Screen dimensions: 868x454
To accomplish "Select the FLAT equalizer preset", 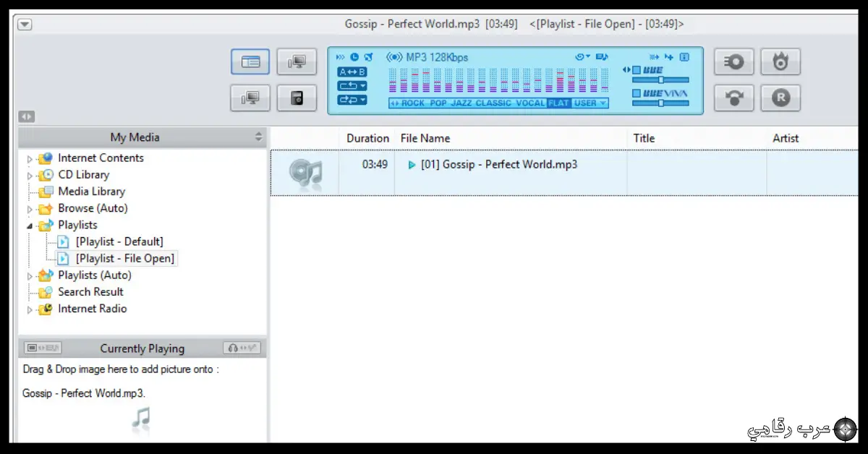I will (558, 103).
